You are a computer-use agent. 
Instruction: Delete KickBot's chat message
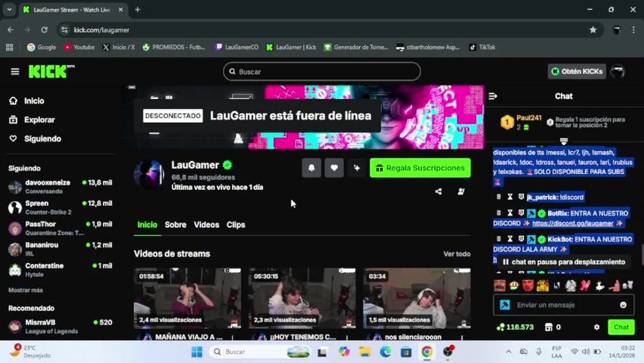click(499, 239)
